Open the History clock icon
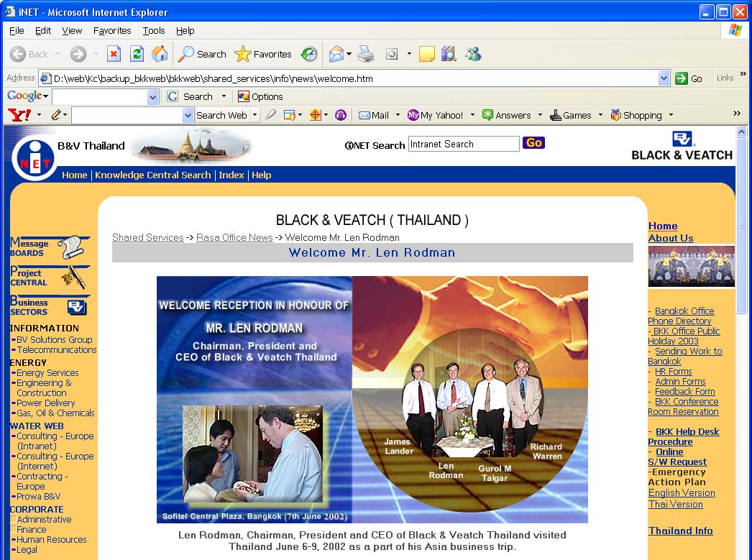Viewport: 752px width, 560px height. (x=309, y=54)
